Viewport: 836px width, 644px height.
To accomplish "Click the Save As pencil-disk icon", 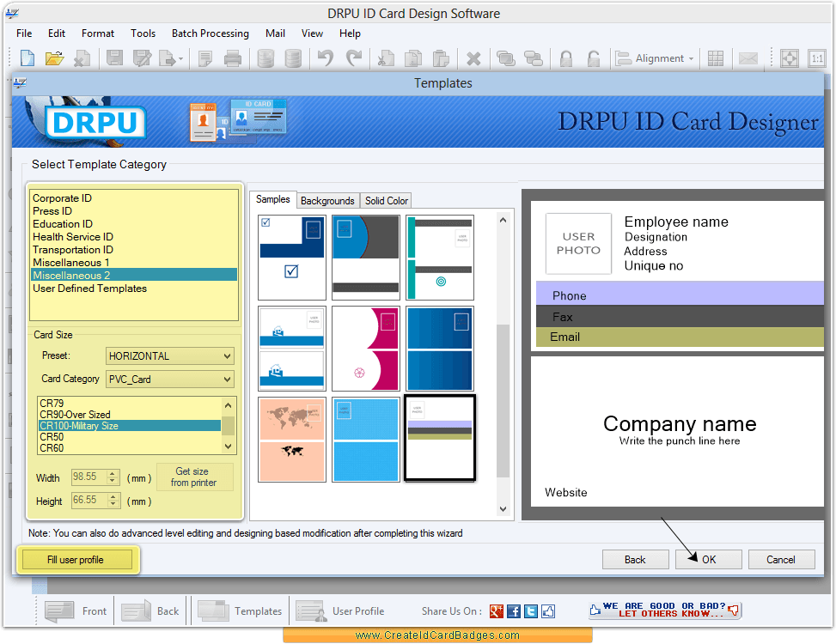I will pyautogui.click(x=142, y=58).
